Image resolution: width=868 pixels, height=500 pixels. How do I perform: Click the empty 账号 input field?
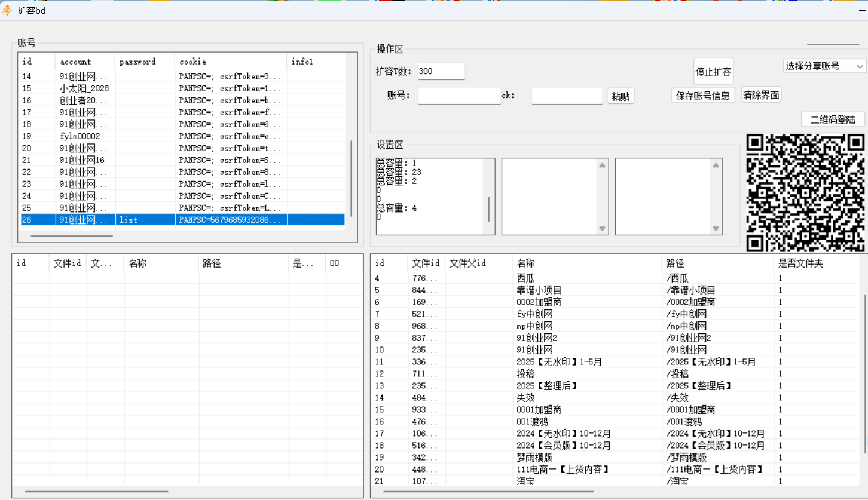coord(459,96)
